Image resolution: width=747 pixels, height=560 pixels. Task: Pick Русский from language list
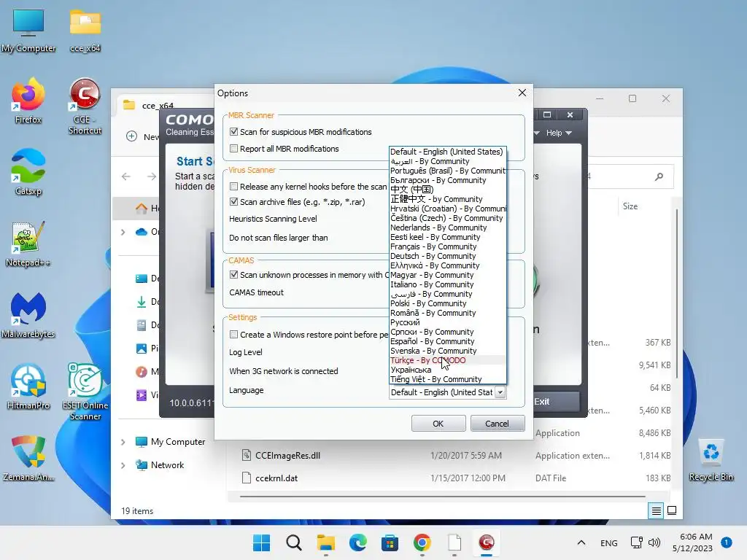pos(447,322)
